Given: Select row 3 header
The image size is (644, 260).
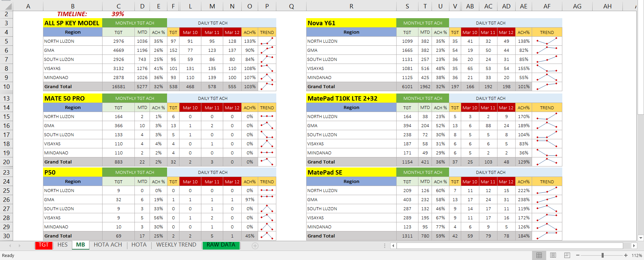Looking at the screenshot, I should pyautogui.click(x=6, y=23).
